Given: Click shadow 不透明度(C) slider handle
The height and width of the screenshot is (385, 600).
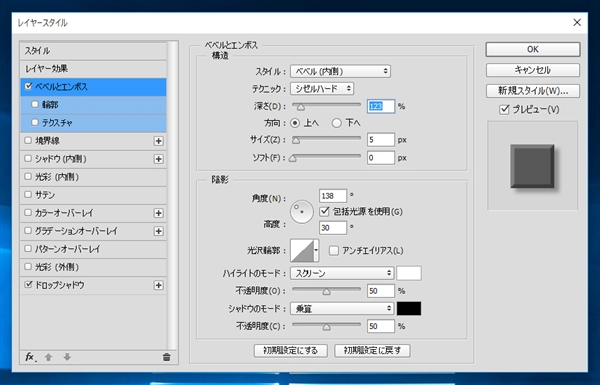Looking at the screenshot, I should pyautogui.click(x=326, y=327).
